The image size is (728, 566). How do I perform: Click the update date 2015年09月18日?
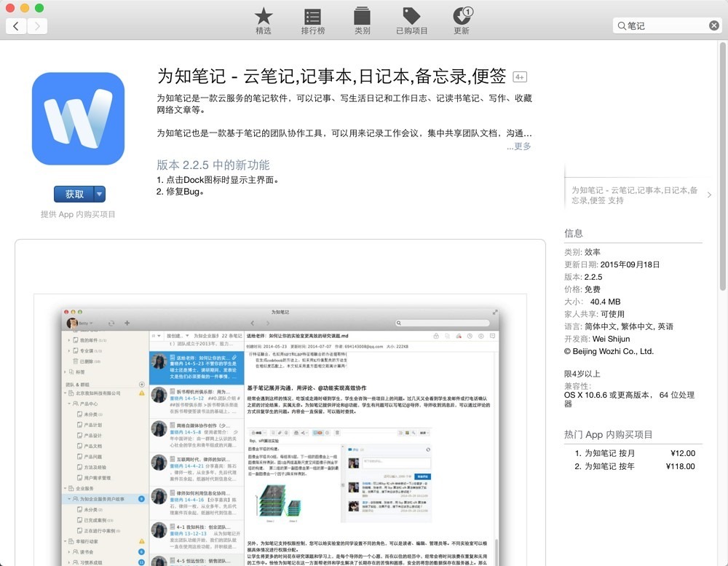[x=630, y=264]
